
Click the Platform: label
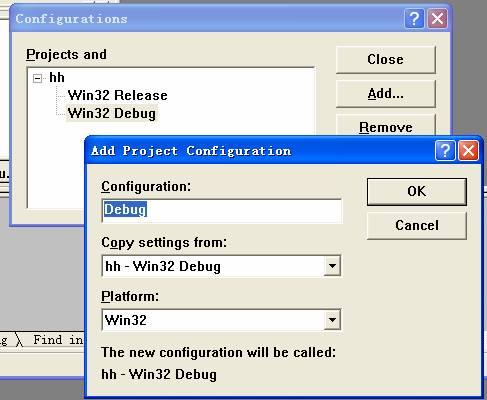click(x=130, y=296)
